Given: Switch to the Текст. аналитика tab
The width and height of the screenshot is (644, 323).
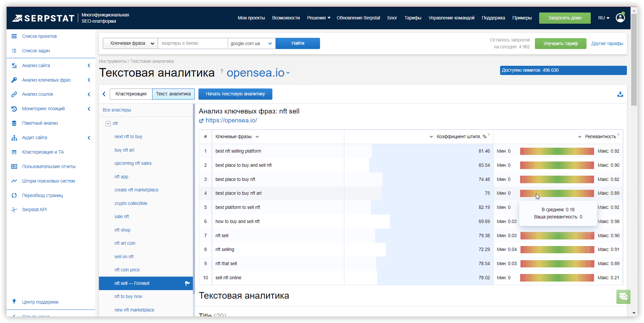Looking at the screenshot, I should click(173, 94).
